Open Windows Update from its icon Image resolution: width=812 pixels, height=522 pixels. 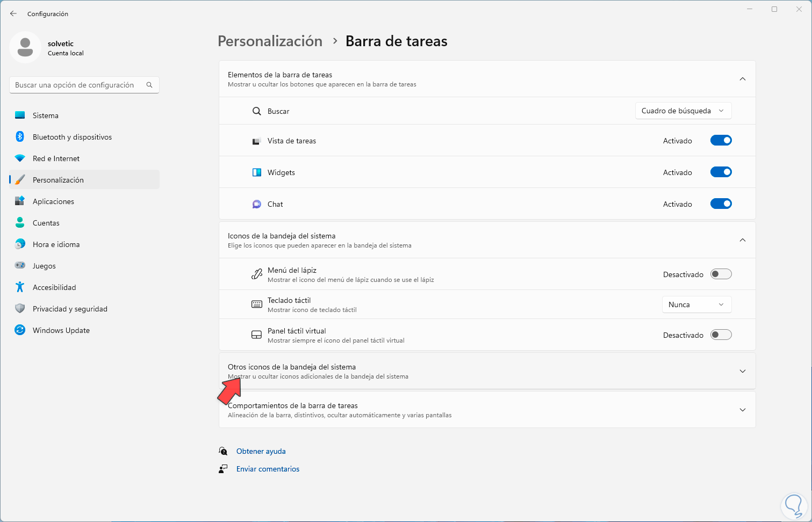tap(20, 330)
